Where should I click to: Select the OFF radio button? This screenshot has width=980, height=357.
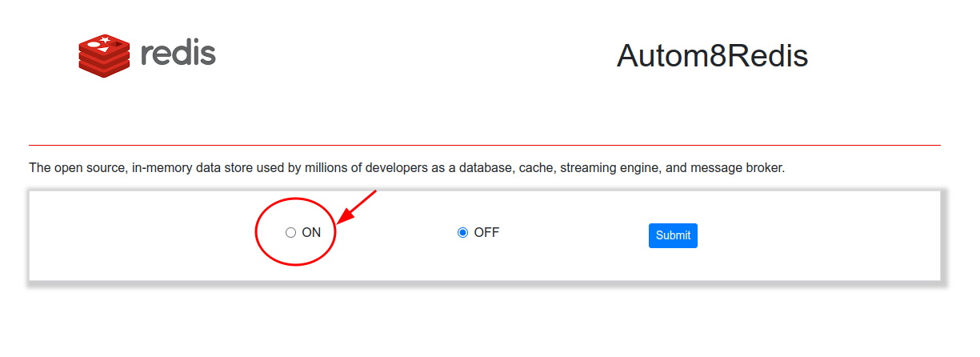click(x=462, y=233)
